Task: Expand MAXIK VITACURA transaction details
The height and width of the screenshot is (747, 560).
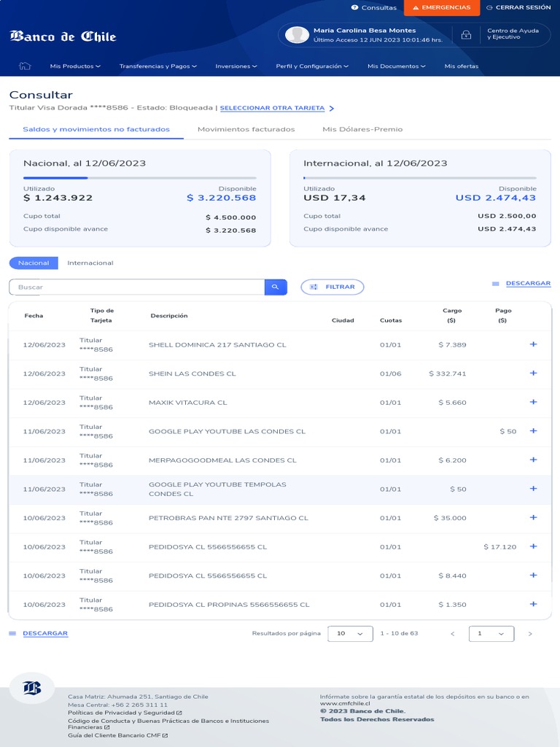Action: coord(533,402)
